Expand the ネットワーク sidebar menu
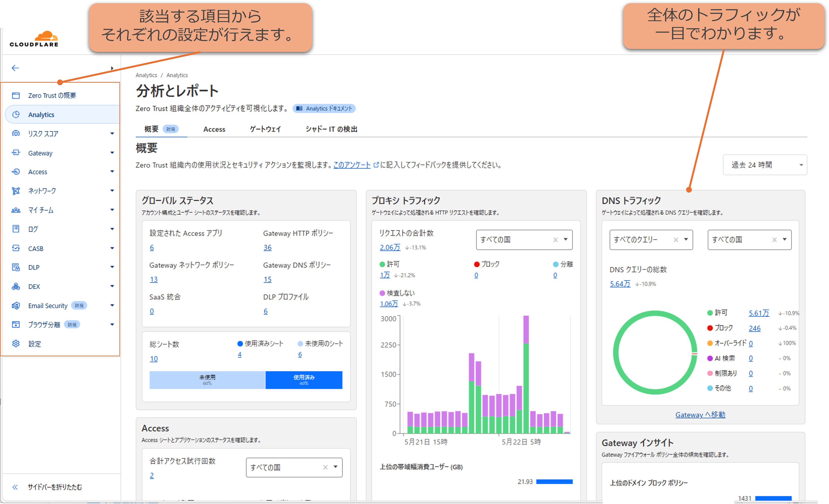Image resolution: width=829 pixels, height=504 pixels. tap(112, 191)
